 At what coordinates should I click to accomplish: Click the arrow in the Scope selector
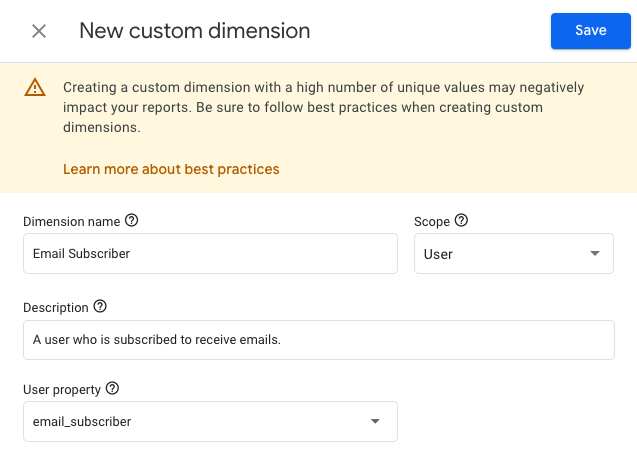595,253
